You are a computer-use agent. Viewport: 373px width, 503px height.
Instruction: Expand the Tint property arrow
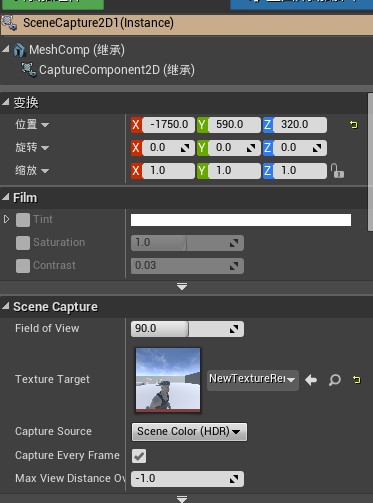[x=6, y=219]
